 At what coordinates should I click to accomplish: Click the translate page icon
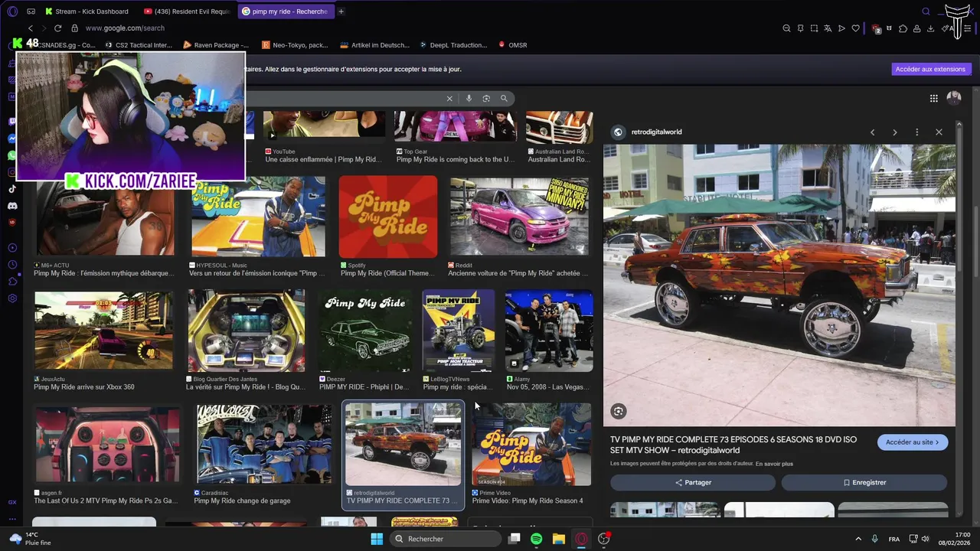828,28
